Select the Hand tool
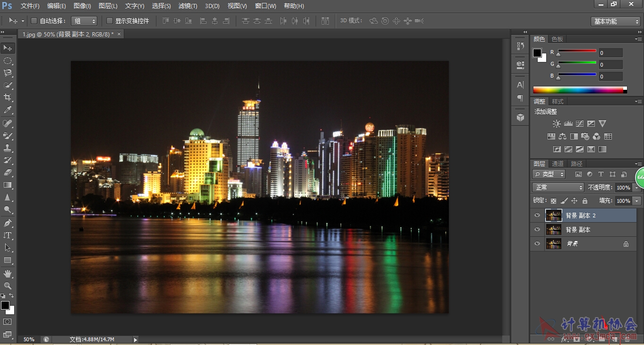Viewport: 644px width, 345px height. click(8, 273)
